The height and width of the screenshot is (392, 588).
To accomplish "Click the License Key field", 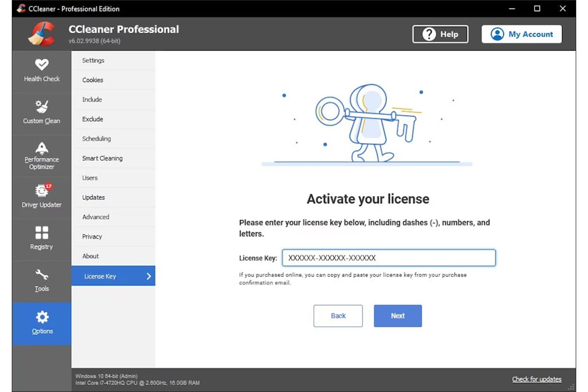I will pyautogui.click(x=389, y=258).
